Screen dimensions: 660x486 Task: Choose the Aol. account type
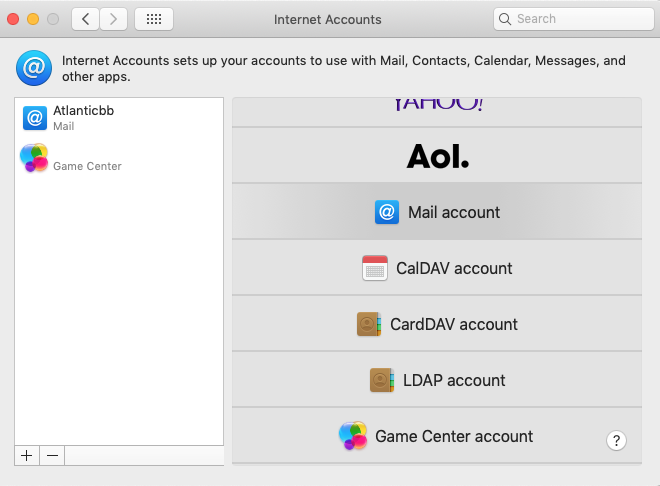437,155
